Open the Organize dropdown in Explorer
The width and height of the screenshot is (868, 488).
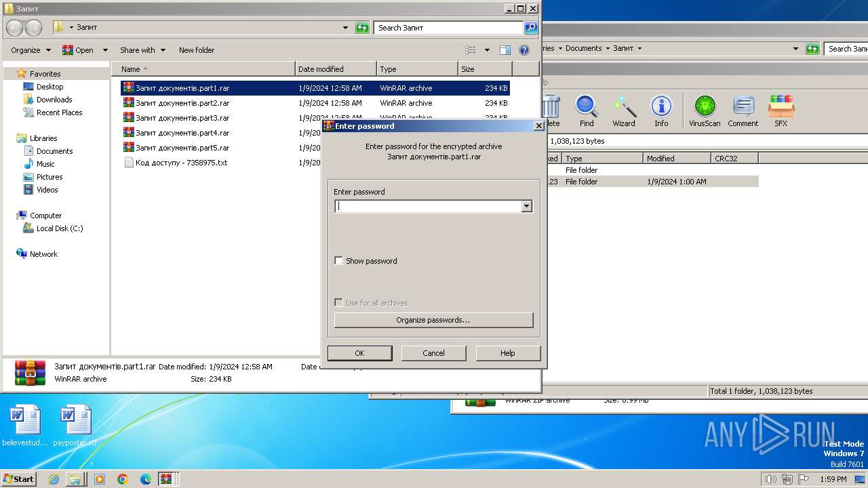[x=31, y=50]
